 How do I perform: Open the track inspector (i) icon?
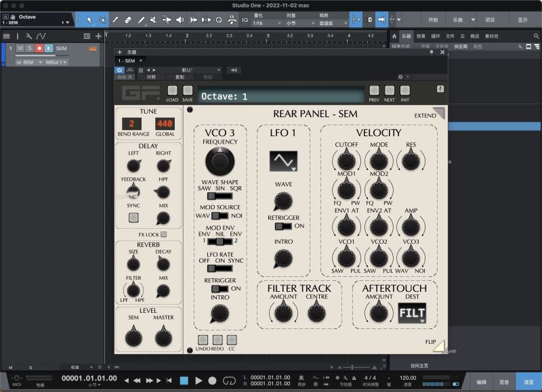18,36
